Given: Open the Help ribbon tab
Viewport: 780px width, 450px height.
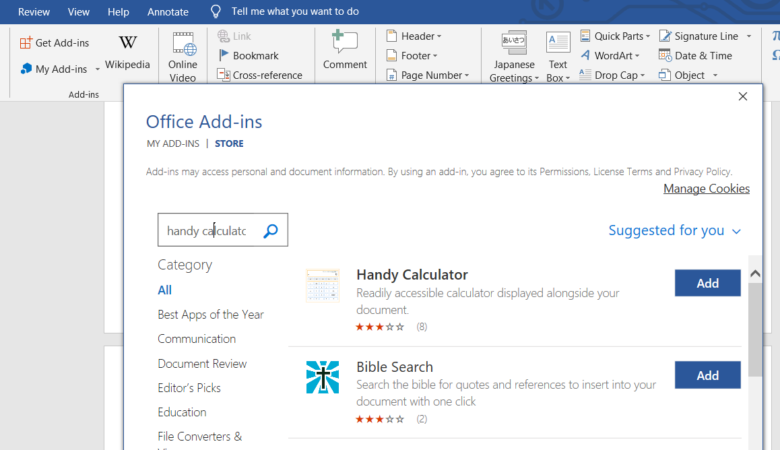Looking at the screenshot, I should [x=118, y=12].
